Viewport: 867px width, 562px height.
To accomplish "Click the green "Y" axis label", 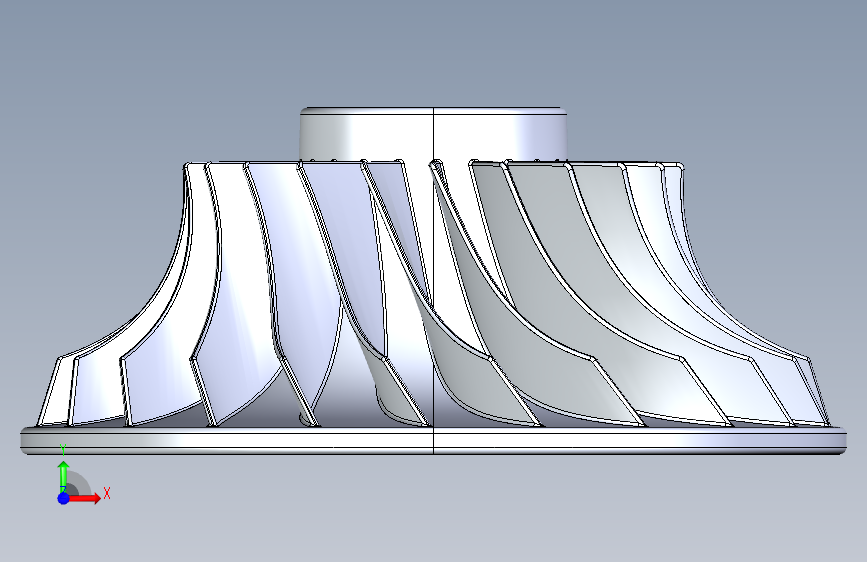I will 63,450.
